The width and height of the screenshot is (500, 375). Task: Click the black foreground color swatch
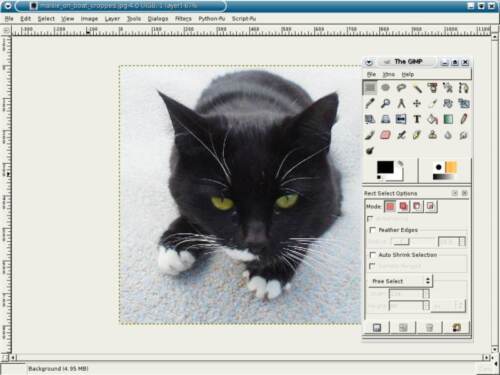(x=385, y=167)
